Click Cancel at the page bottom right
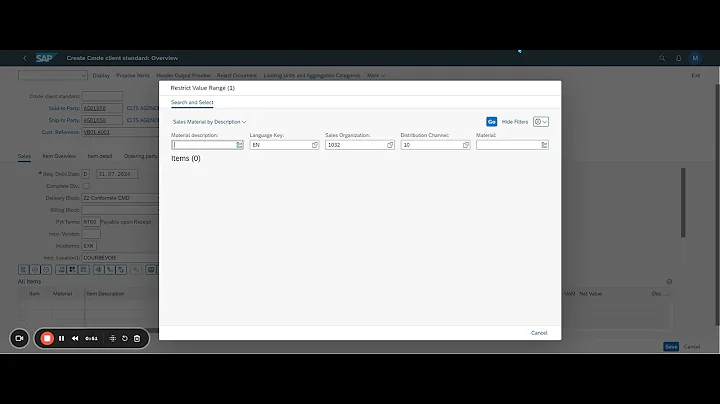The height and width of the screenshot is (404, 720). pos(692,347)
